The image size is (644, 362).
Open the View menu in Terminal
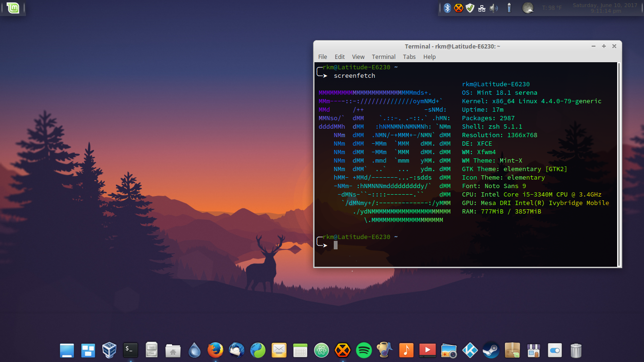coord(358,57)
